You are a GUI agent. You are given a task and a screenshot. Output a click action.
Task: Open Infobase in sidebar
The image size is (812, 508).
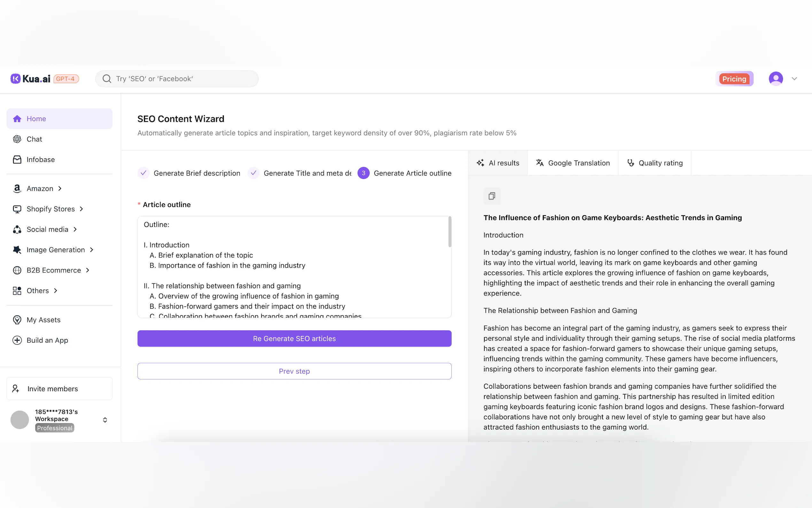tap(40, 160)
